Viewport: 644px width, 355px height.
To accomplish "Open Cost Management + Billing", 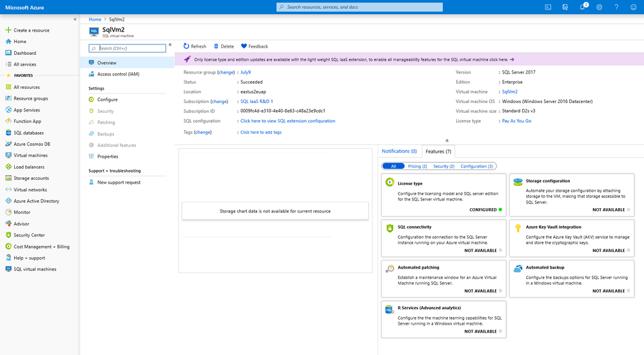I will click(41, 247).
